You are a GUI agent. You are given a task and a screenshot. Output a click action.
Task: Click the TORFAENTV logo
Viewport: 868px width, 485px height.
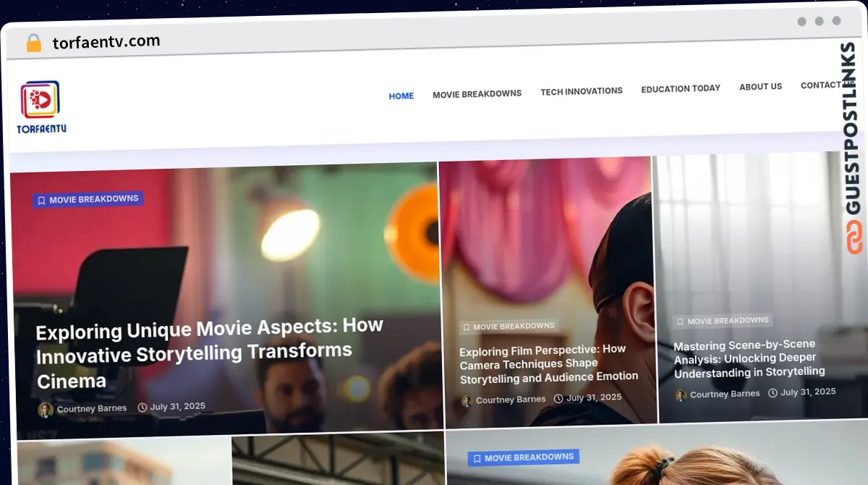pos(41,105)
